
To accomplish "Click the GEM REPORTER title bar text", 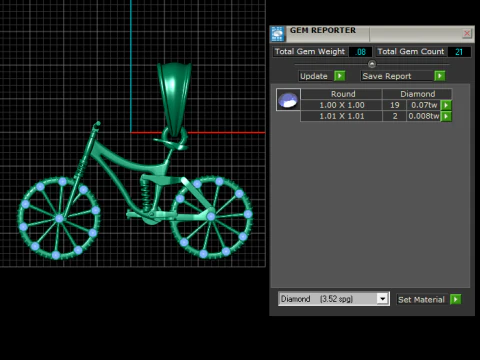I will tap(323, 30).
